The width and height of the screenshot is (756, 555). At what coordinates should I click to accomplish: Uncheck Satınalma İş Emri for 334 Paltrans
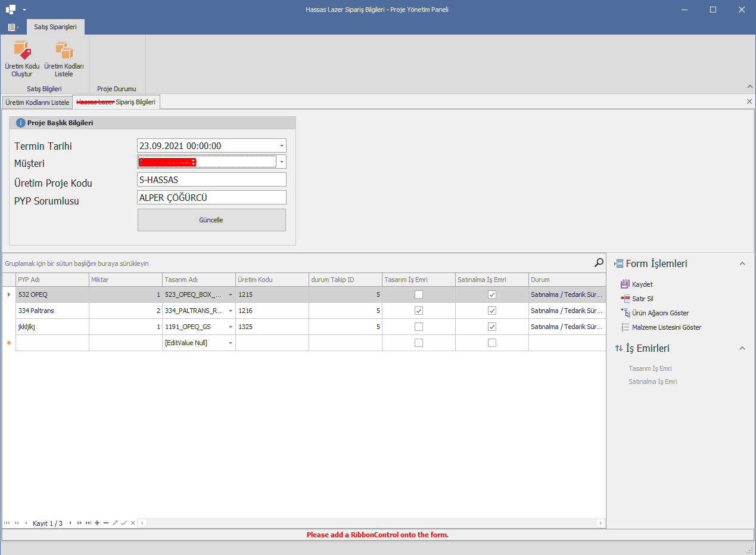491,310
